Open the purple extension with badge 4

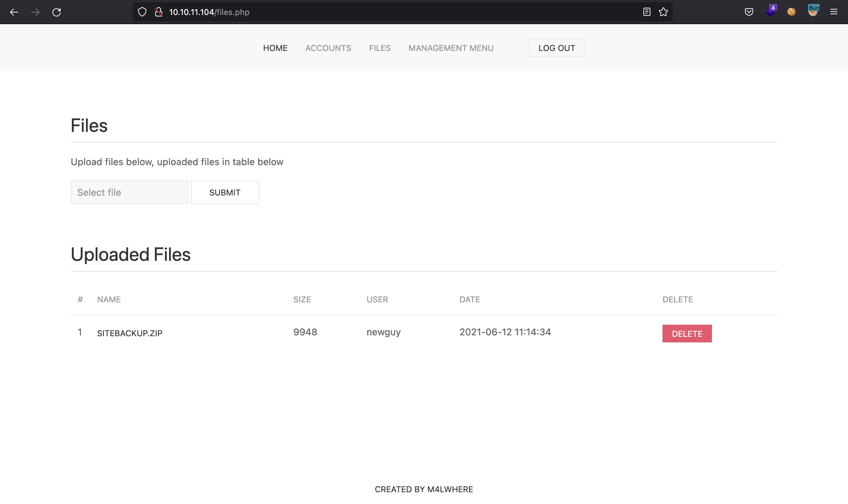coord(771,11)
